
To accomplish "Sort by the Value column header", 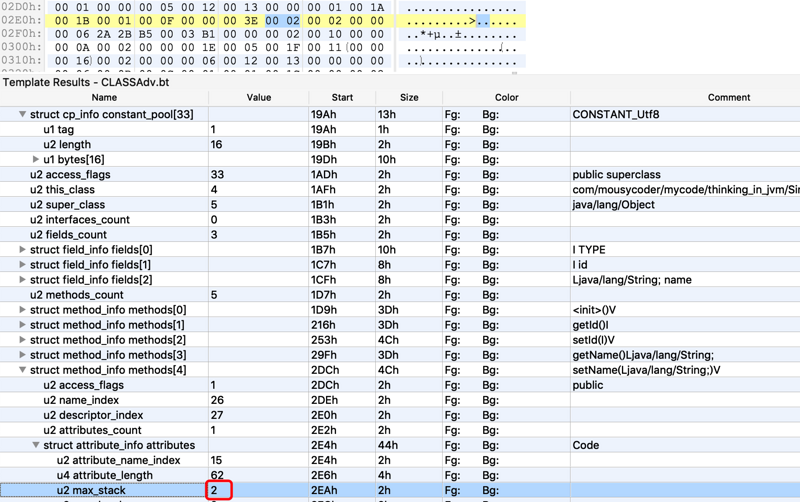I will point(259,97).
